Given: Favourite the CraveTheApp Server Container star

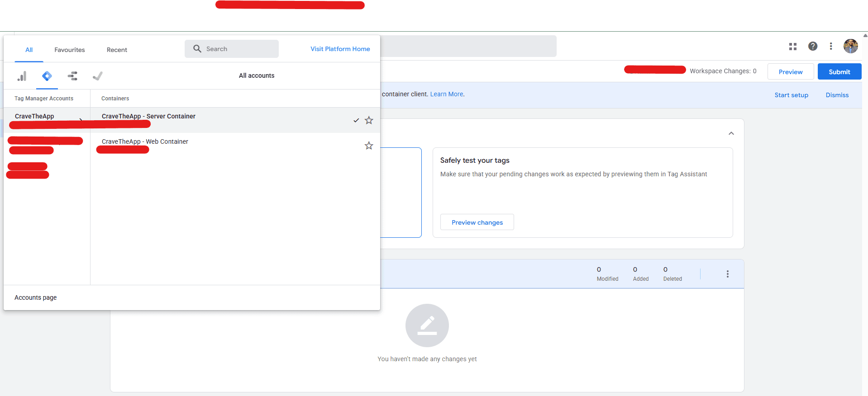Looking at the screenshot, I should [369, 120].
